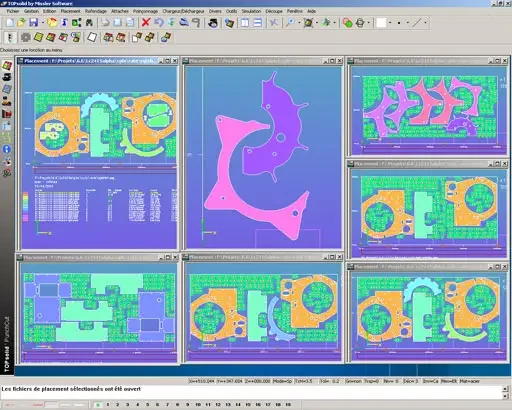Viewport: 512px width, 410px height.
Task: Expand the zoom tool dropdown arrow
Action: coord(299,23)
